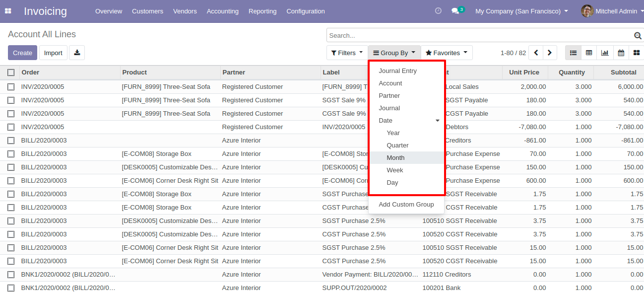This screenshot has width=644, height=292.
Task: Check the row with subtotal -7,080.00
Action: click(11, 127)
